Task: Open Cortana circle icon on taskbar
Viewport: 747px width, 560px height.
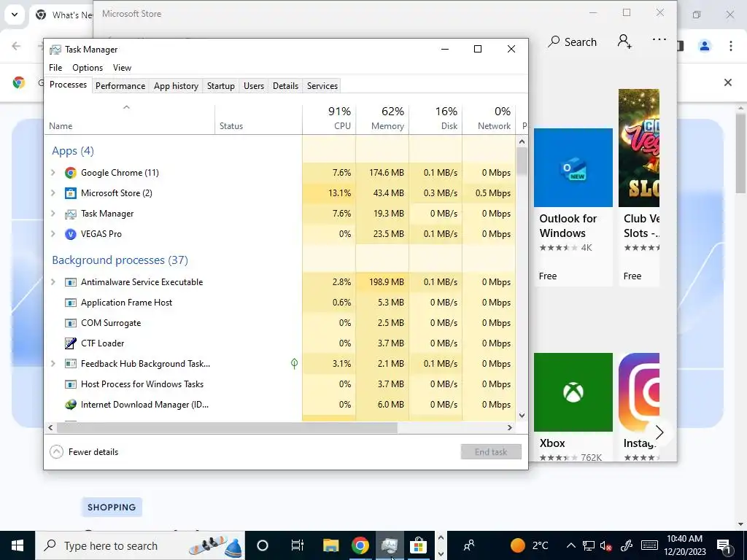Action: point(263,545)
